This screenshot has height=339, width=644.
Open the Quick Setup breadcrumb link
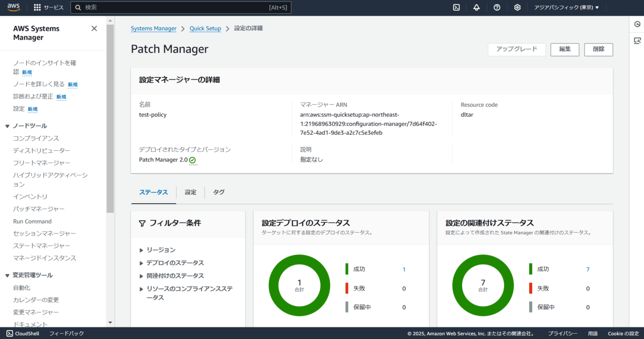[x=205, y=28]
